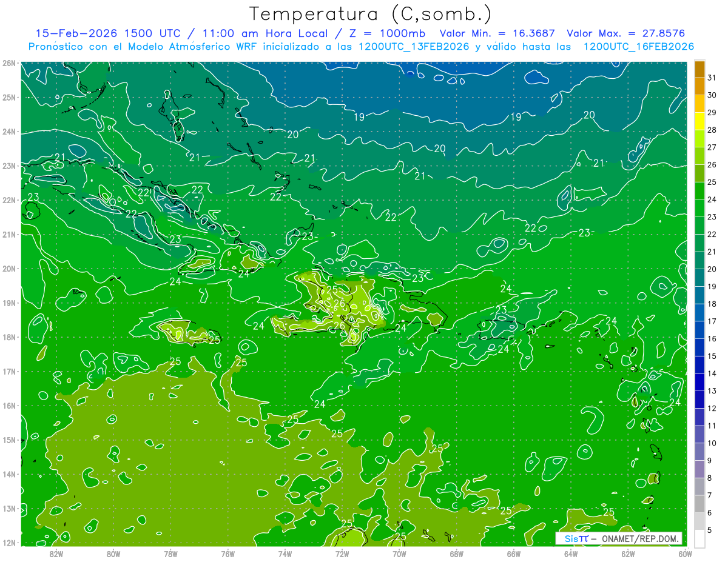728x562 pixels.
Task: Click the 18N latitude axis label
Action: coord(8,337)
